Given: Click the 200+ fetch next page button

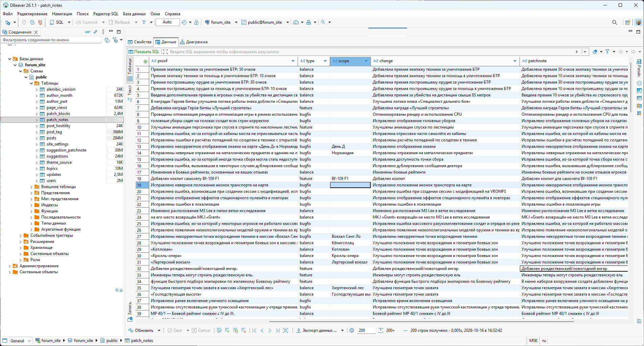Looking at the screenshot, I should [x=387, y=330].
